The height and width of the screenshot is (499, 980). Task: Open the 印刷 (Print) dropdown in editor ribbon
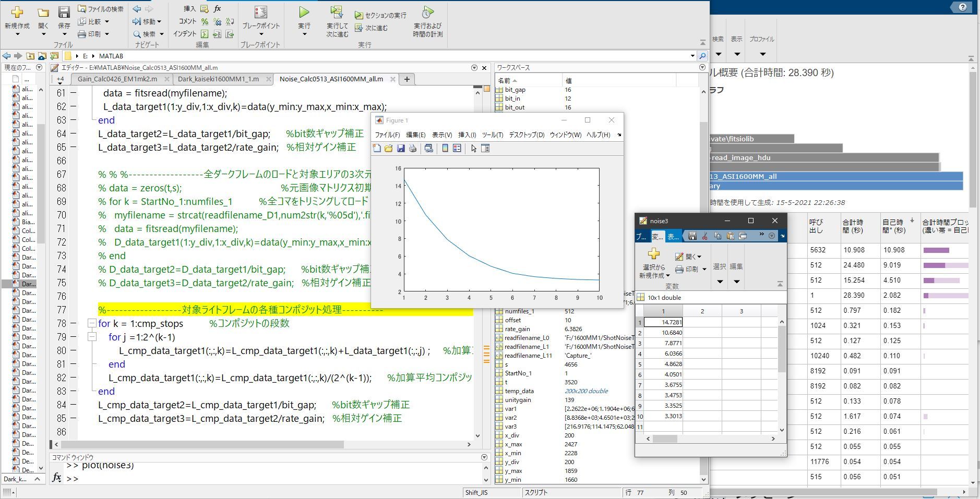(107, 34)
